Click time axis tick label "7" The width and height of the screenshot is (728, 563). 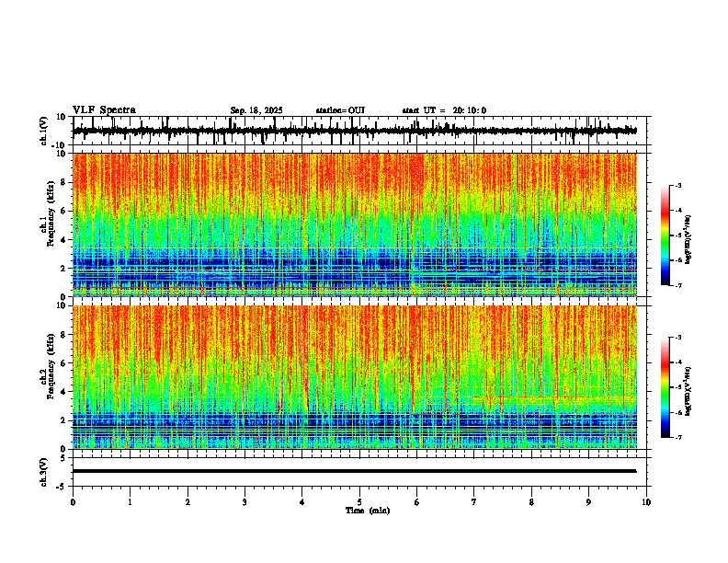point(474,502)
